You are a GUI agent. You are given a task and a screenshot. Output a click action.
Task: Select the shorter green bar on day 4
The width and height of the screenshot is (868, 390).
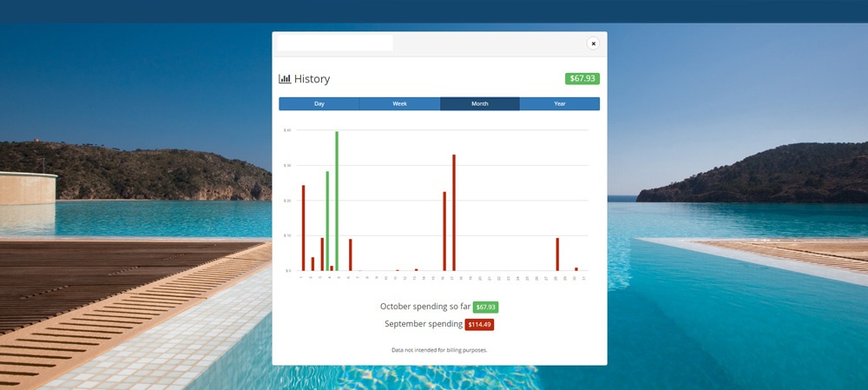[x=327, y=221]
